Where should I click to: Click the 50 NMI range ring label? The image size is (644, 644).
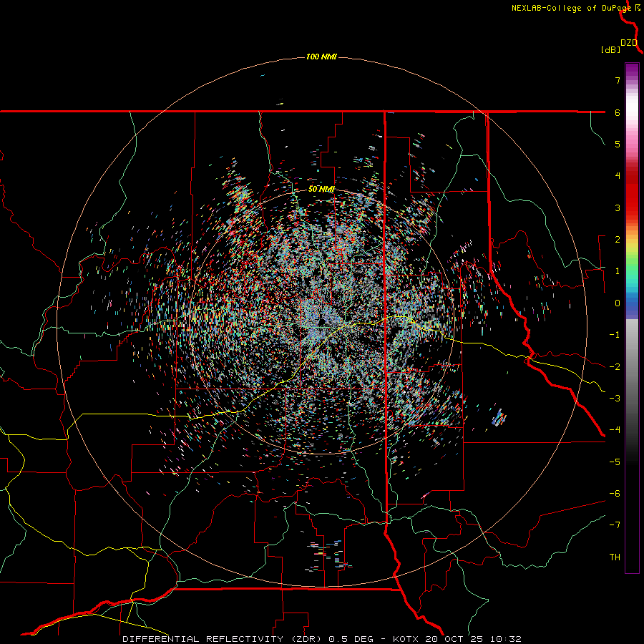(321, 190)
